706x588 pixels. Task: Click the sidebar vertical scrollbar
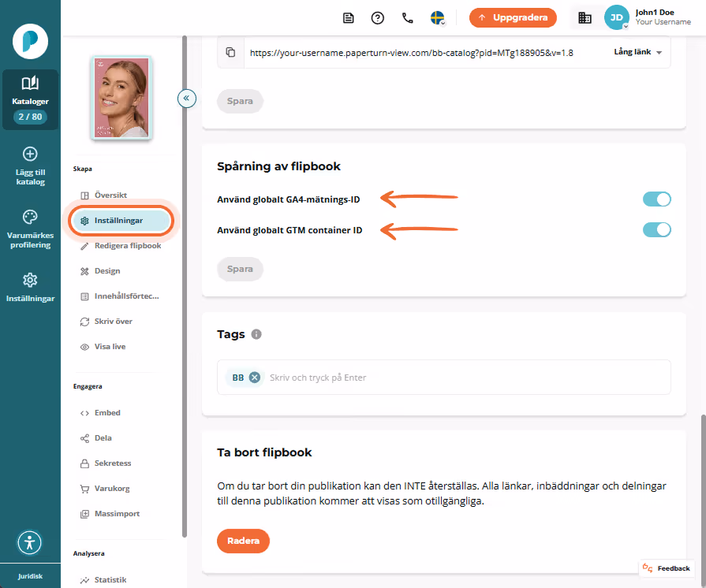click(x=184, y=287)
